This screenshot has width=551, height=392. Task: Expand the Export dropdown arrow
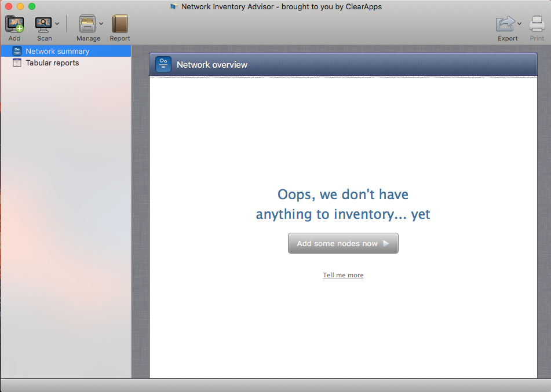tap(519, 24)
